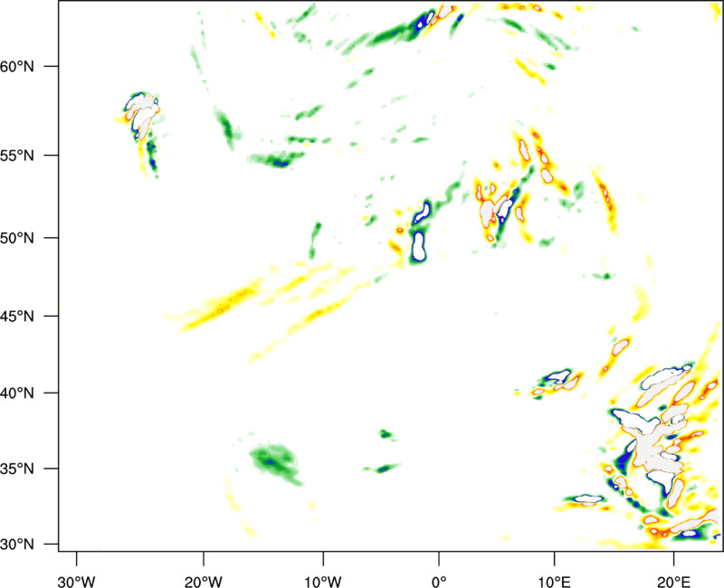Click the 50°N latitude label
Viewport: 724px width, 588px height.
[x=17, y=238]
